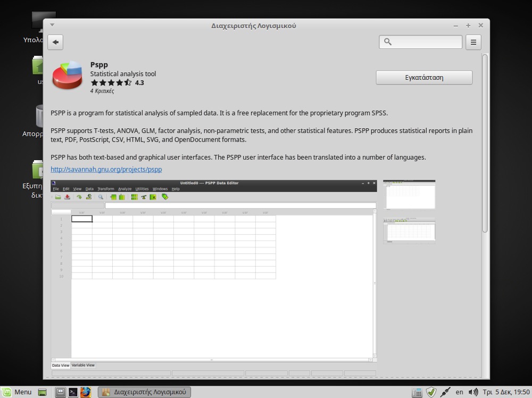This screenshot has height=398, width=532.
Task: Open the volume speaker tray icon
Action: point(473,392)
